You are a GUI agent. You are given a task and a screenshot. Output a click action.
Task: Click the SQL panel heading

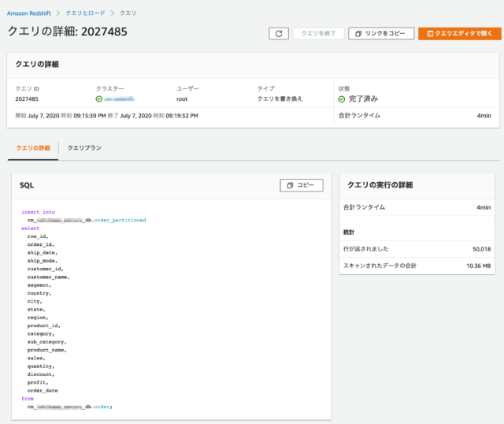[x=27, y=185]
